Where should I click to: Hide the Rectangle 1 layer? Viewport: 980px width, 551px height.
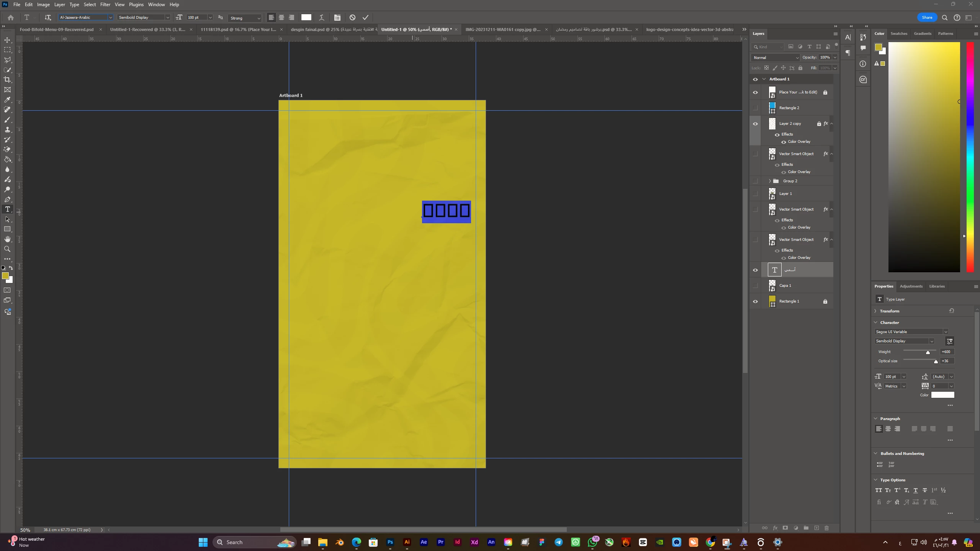(x=755, y=302)
